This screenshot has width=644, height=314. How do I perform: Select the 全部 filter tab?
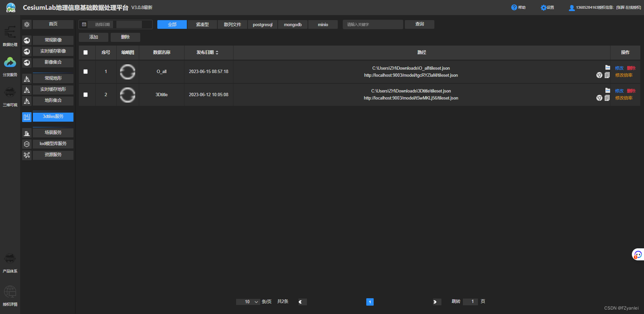pos(172,24)
